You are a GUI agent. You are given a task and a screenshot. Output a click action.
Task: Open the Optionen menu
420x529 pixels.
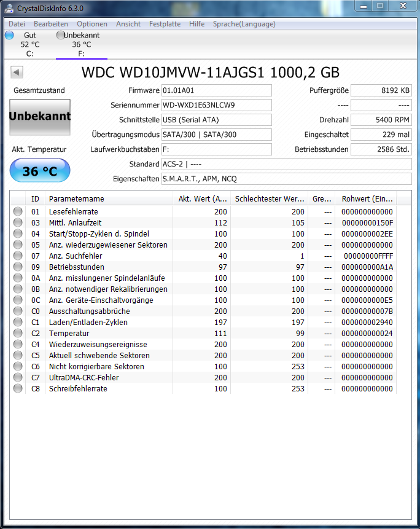[92, 24]
